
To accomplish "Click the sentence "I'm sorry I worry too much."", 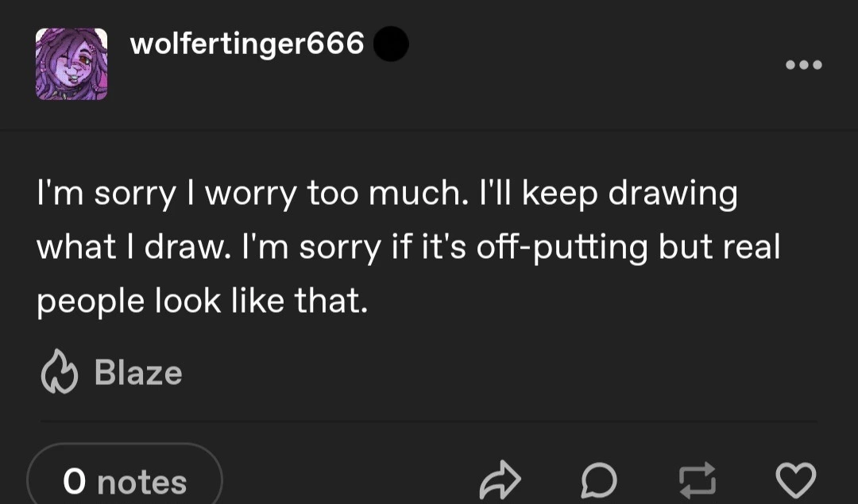I will 252,194.
